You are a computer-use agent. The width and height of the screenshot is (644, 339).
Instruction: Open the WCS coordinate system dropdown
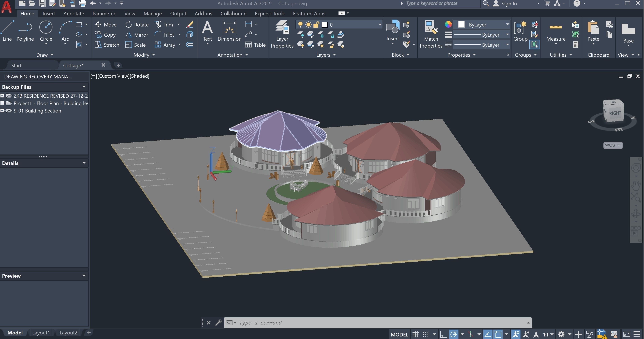(x=613, y=145)
